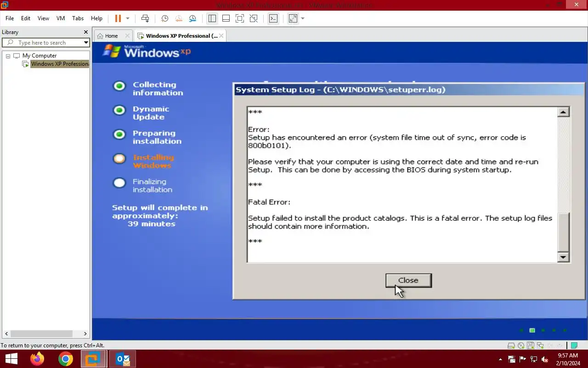Open the power options dropdown beside pause
The height and width of the screenshot is (368, 588).
(x=128, y=18)
